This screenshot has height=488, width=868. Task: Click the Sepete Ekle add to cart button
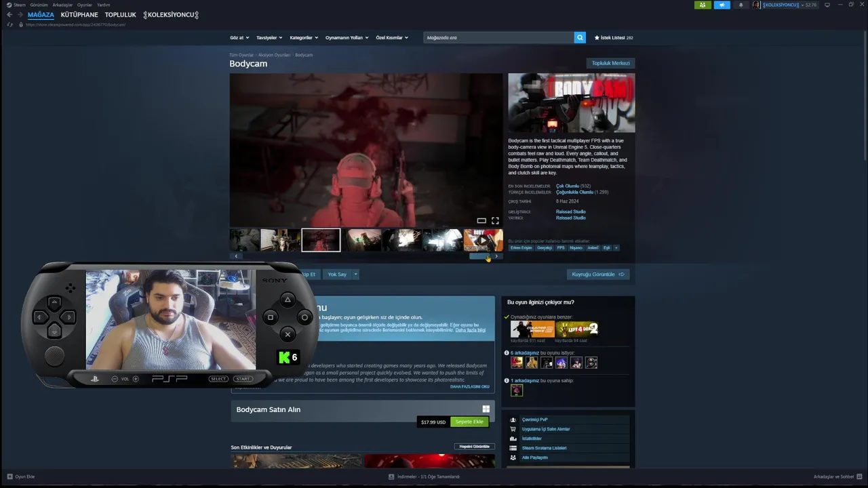(469, 422)
